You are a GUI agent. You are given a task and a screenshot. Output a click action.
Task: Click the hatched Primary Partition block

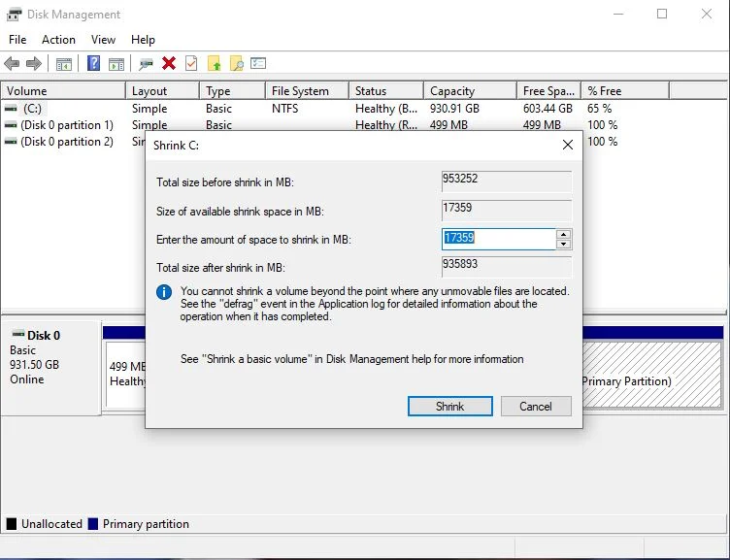pyautogui.click(x=651, y=375)
